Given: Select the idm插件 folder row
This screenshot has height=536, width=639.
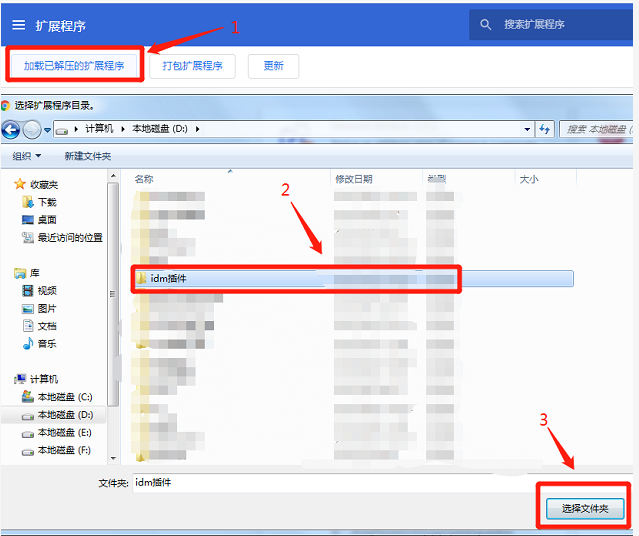Looking at the screenshot, I should 353,279.
